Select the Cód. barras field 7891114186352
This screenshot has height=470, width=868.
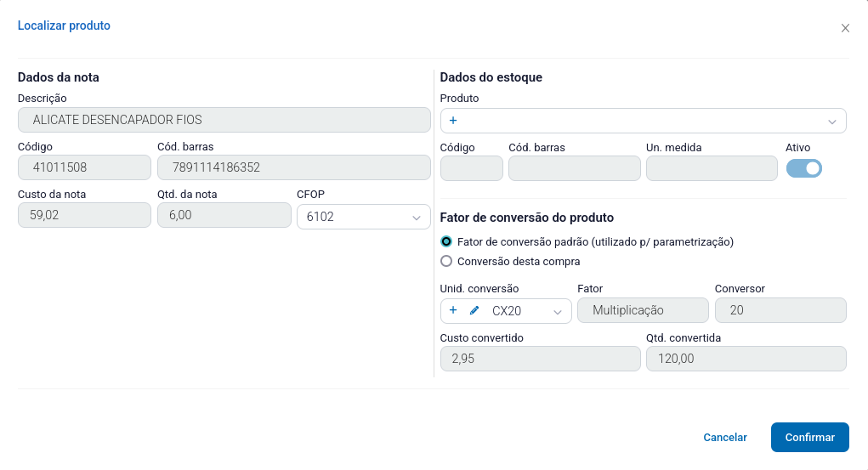point(293,168)
